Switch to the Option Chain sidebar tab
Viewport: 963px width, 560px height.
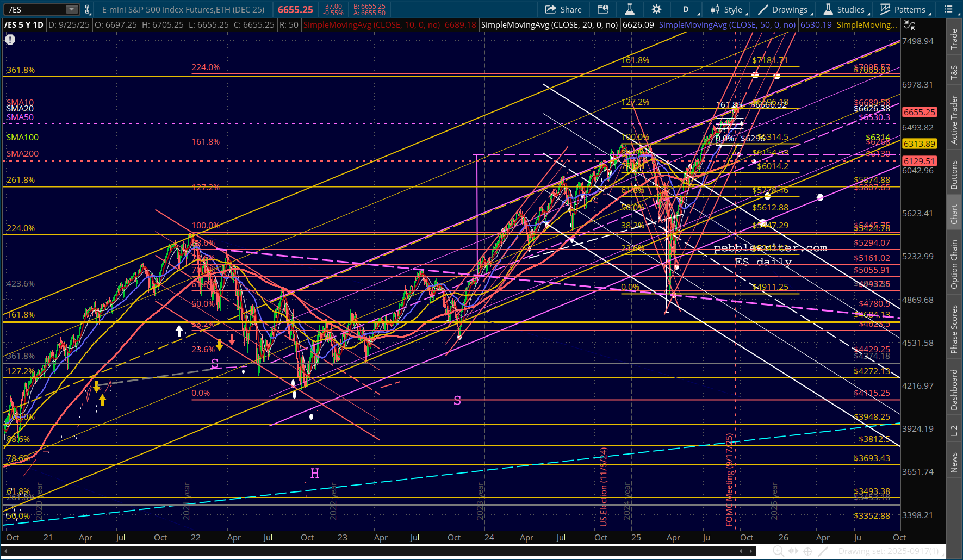pos(954,265)
